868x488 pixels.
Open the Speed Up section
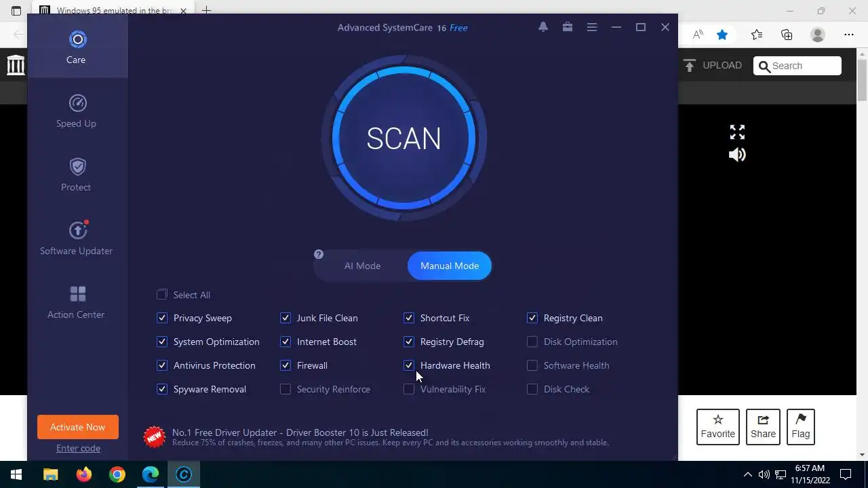(x=77, y=112)
